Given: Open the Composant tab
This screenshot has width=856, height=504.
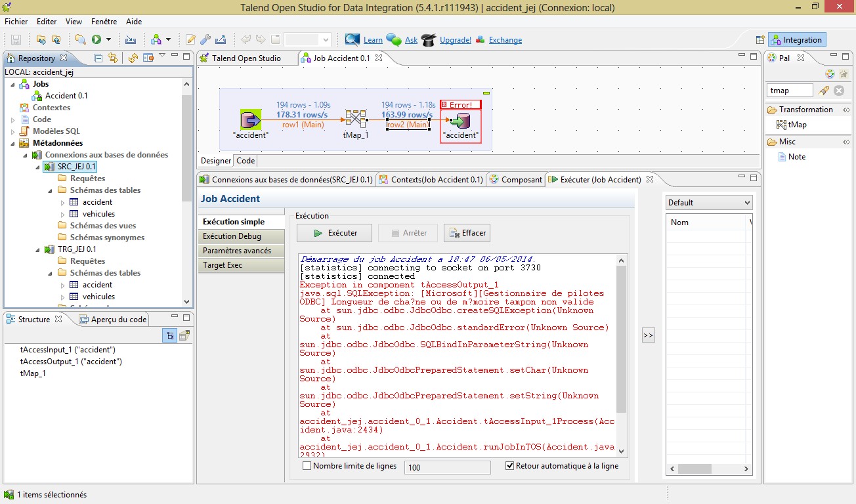Looking at the screenshot, I should coord(516,179).
